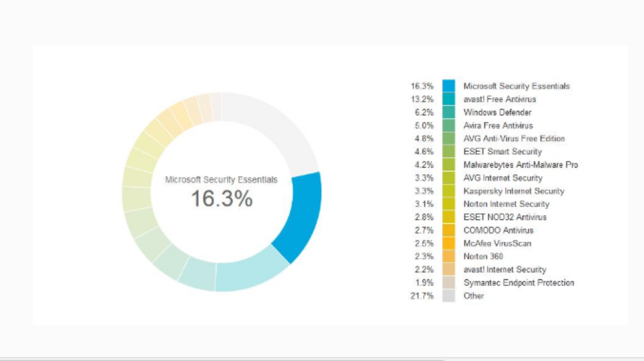Image resolution: width=644 pixels, height=361 pixels.
Task: Click the ESET NOD32 Antivirus legend swatch
Action: tap(448, 217)
